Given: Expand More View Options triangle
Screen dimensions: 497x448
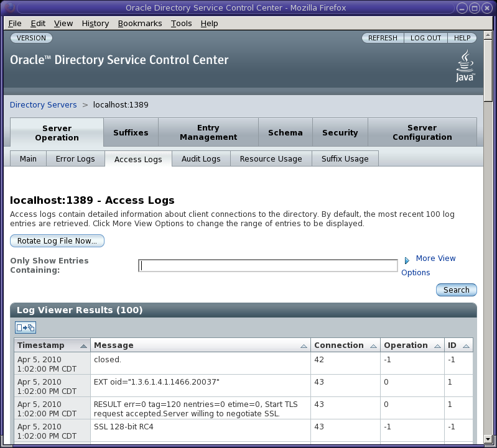Looking at the screenshot, I should tap(407, 260).
